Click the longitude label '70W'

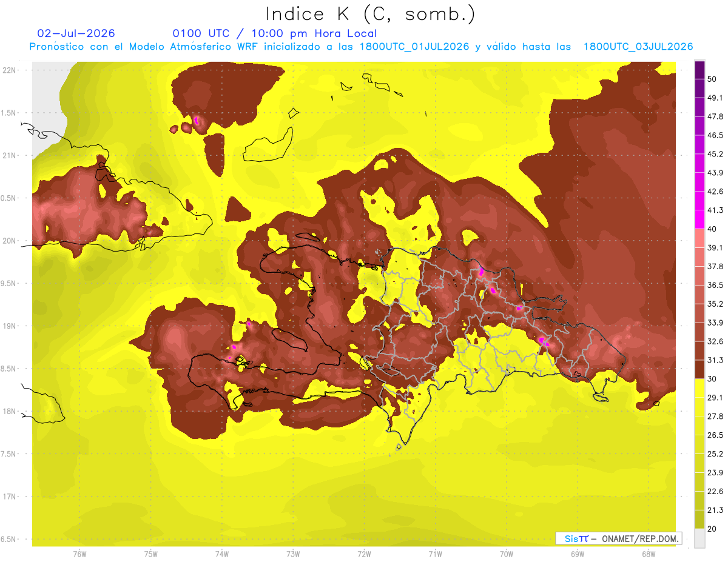(x=506, y=554)
